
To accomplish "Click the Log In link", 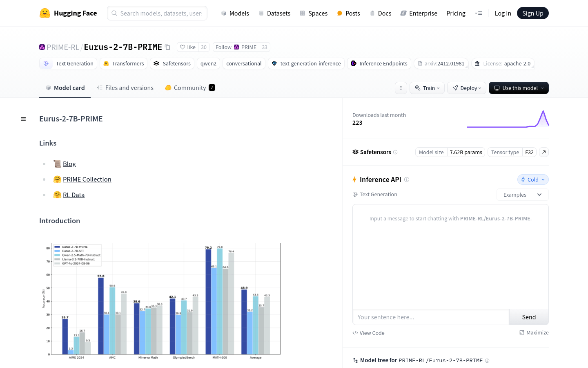I will tap(503, 13).
